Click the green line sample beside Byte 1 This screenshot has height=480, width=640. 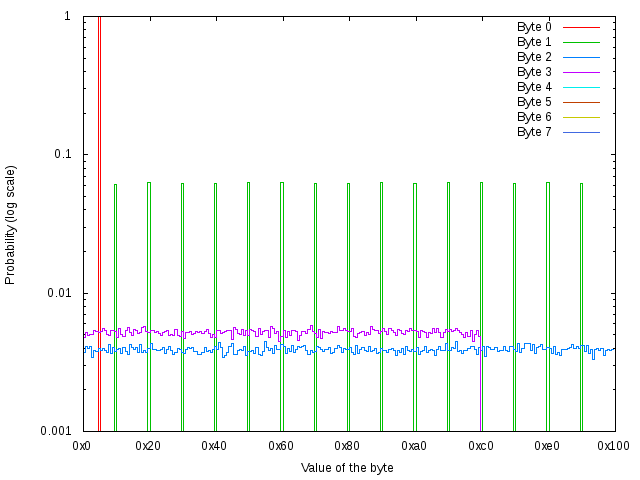coord(581,42)
